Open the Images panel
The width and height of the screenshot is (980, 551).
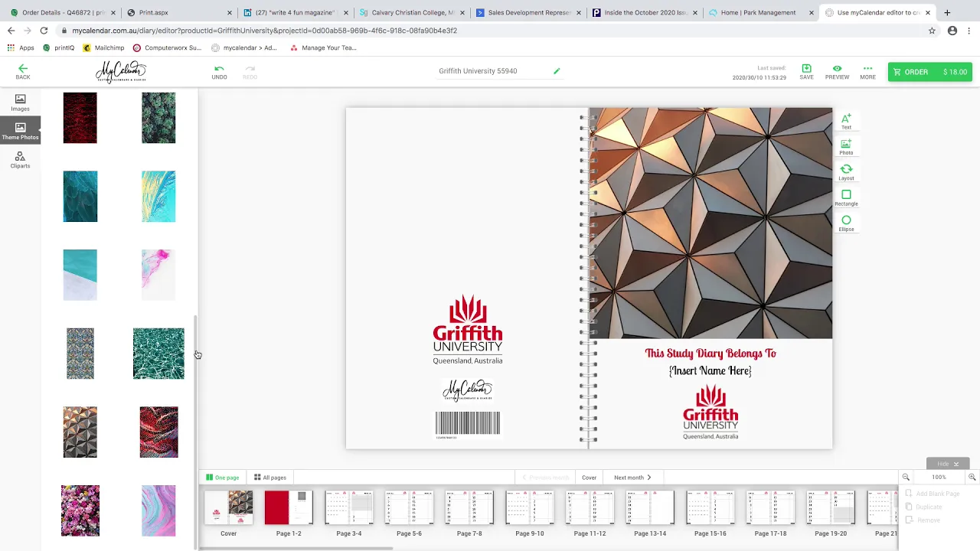coord(20,103)
